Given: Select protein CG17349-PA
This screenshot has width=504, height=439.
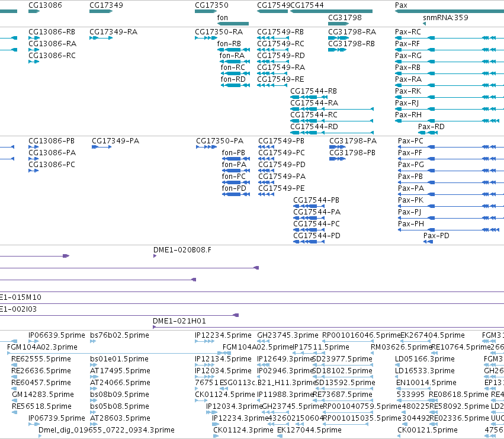Looking at the screenshot, I should click(115, 141).
